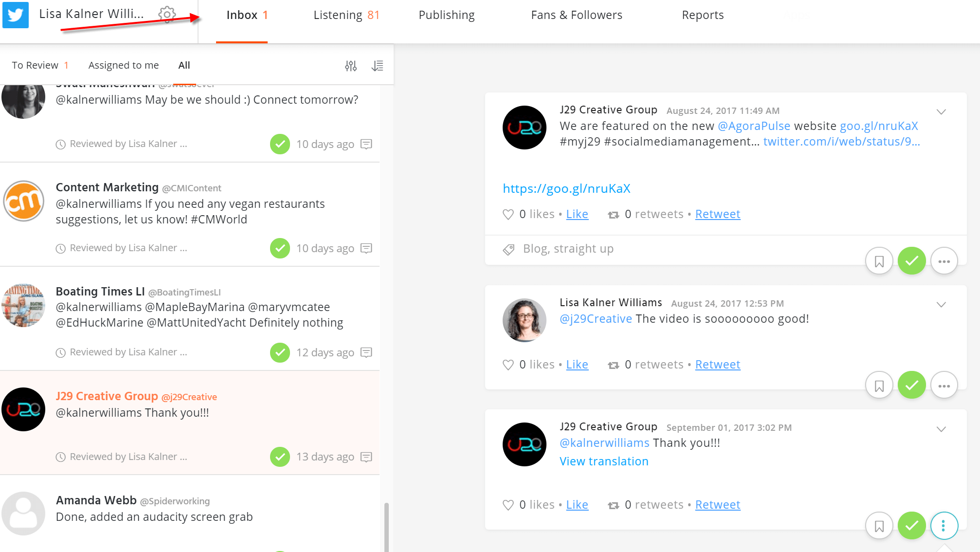
Task: Expand chevron on Lisa Kalner Williams tweet card
Action: coord(941,305)
